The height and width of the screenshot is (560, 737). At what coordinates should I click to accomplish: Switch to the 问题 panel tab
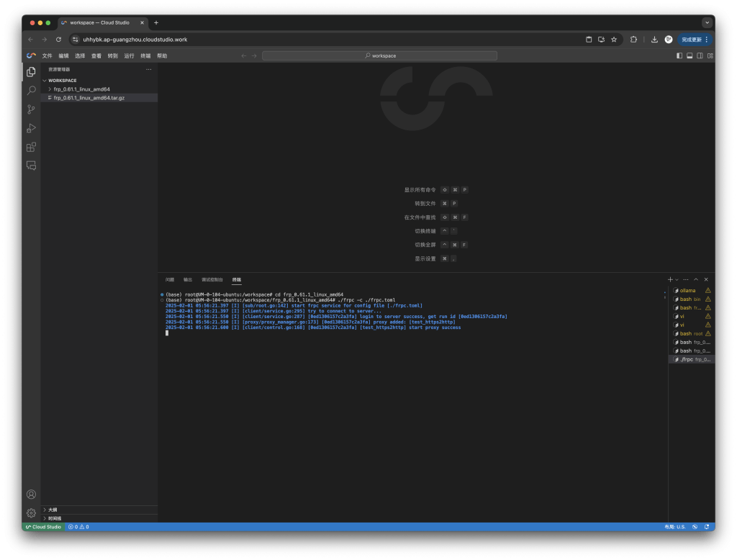(x=170, y=280)
